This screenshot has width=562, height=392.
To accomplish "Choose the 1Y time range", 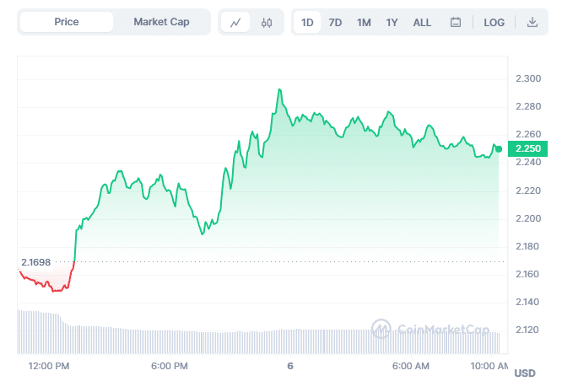I will (x=392, y=23).
